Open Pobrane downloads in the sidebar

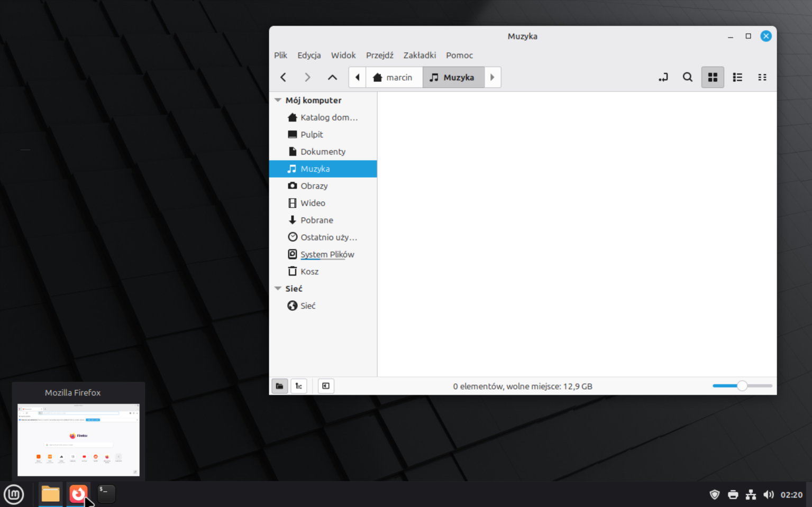[316, 220]
